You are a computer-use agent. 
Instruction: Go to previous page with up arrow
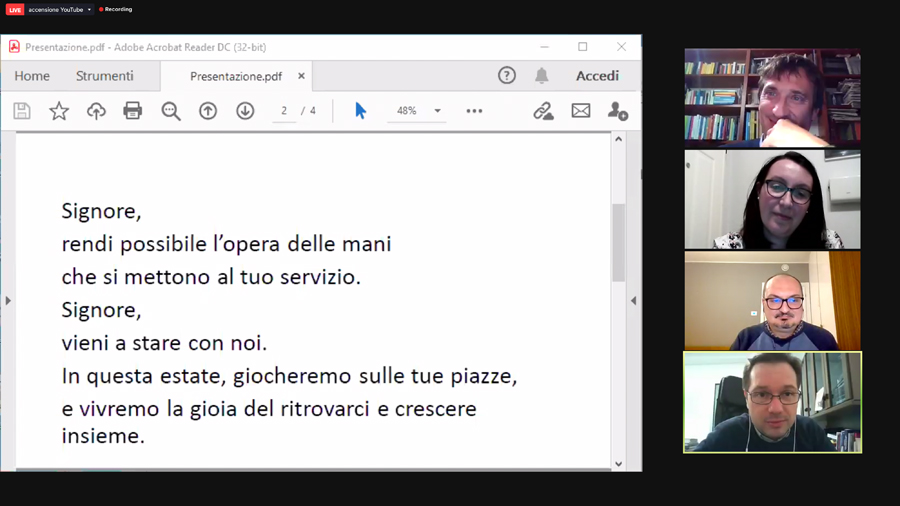click(208, 111)
